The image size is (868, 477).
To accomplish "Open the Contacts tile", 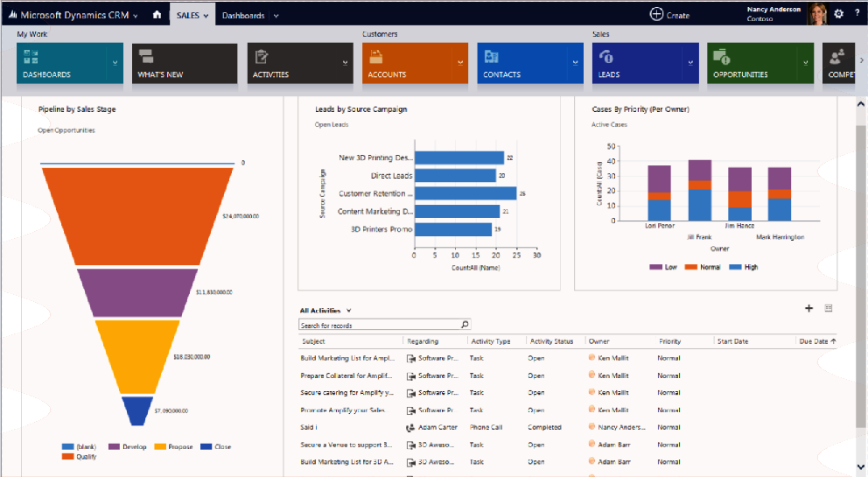I will (x=519, y=63).
